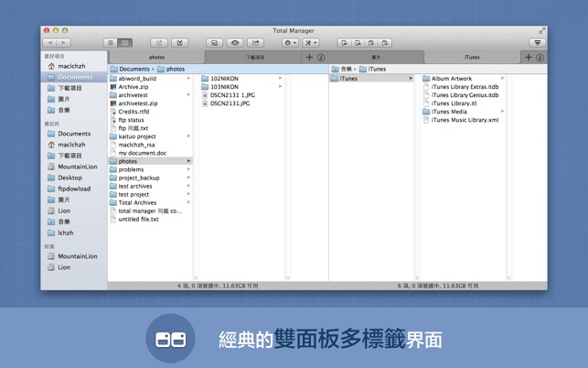Image resolution: width=588 pixels, height=368 pixels.
Task: Switch to the photos tab
Action: [156, 58]
